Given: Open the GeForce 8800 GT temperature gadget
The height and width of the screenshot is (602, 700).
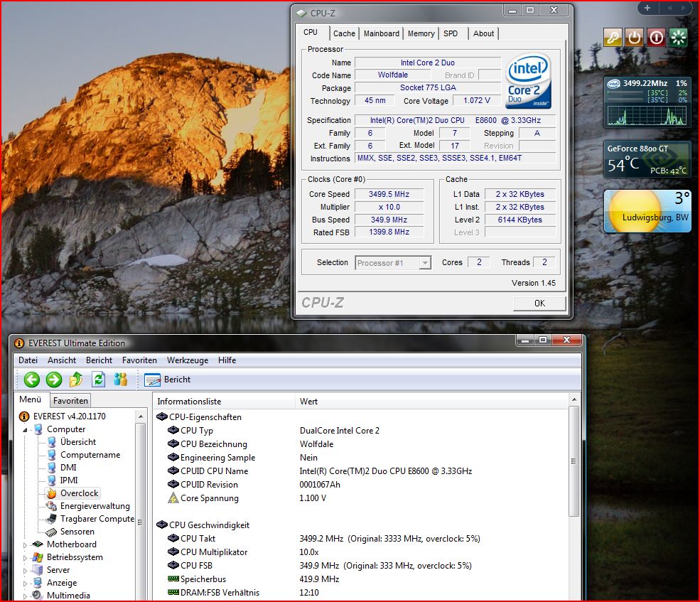Looking at the screenshot, I should click(x=647, y=159).
